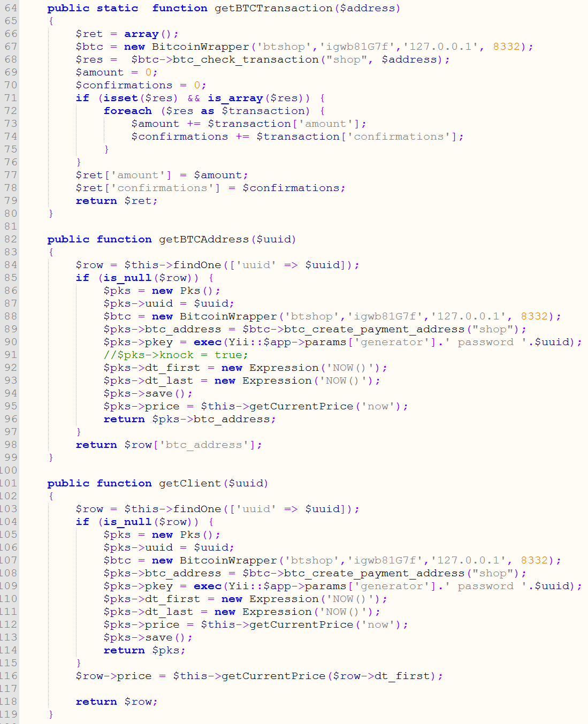Select the is_null call on line 85
This screenshot has height=724, width=588.
pos(126,278)
